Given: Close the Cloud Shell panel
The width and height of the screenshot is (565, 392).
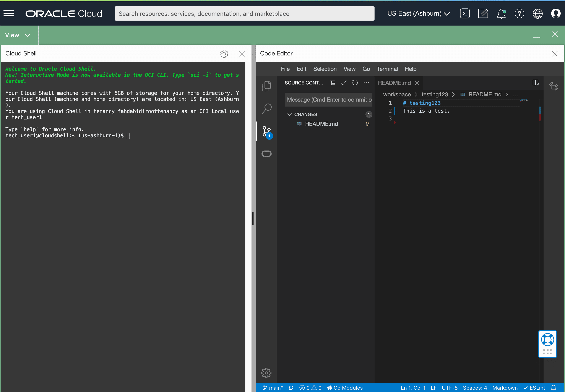Looking at the screenshot, I should point(242,53).
